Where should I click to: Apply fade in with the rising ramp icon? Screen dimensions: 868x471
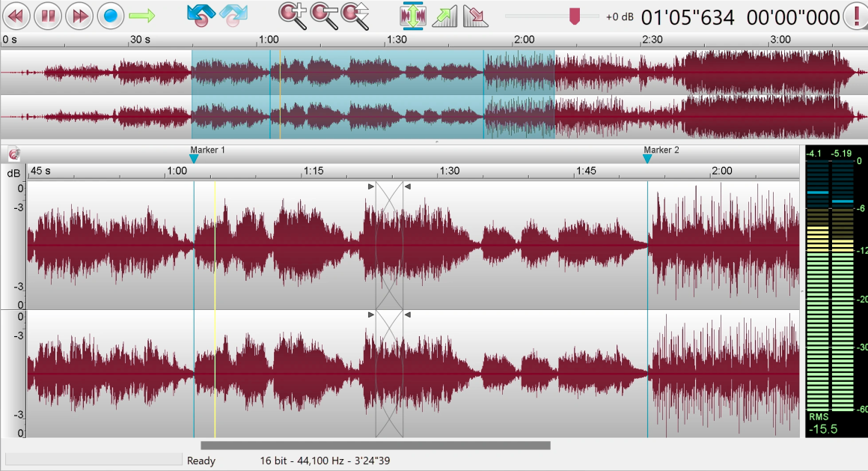coord(444,16)
